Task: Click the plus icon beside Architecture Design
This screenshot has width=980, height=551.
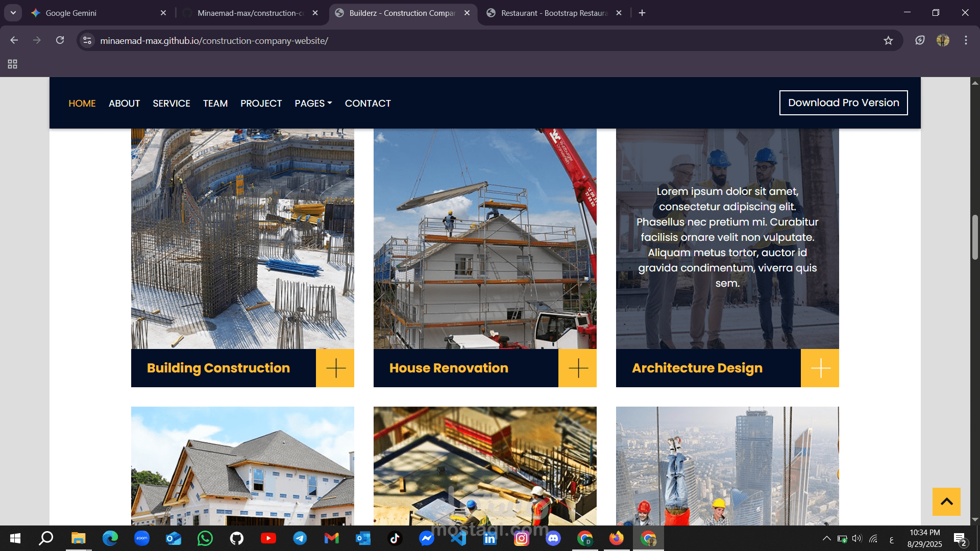Action: pyautogui.click(x=820, y=368)
